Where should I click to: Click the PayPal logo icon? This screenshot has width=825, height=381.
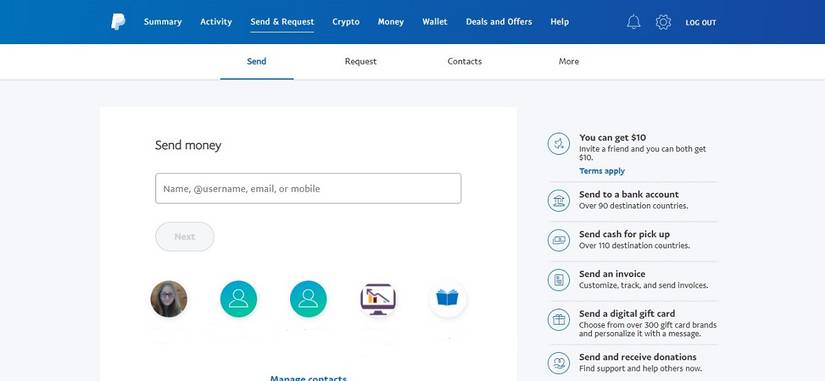pyautogui.click(x=118, y=22)
